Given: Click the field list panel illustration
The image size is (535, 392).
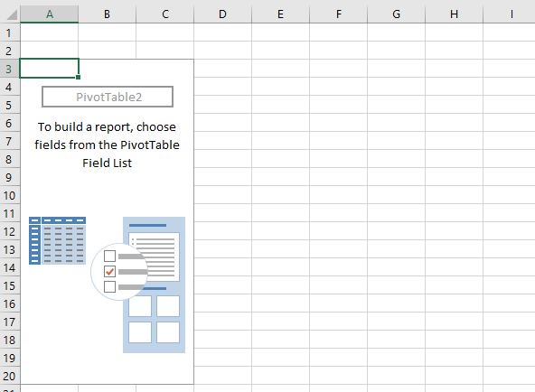Looking at the screenshot, I should 154,285.
